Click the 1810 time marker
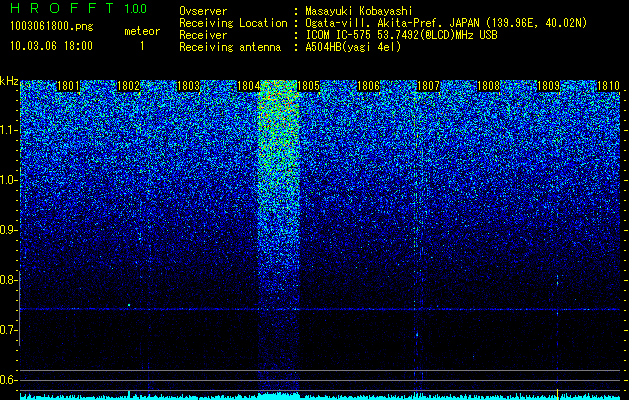 click(608, 86)
